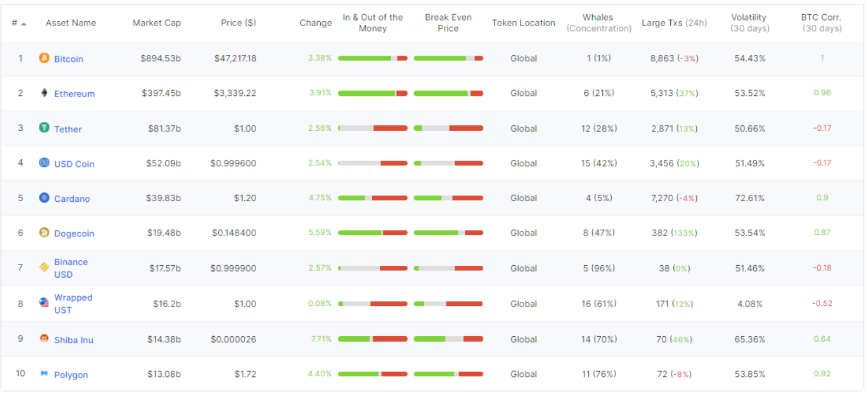Click Bitcoin market cap $894.53b
This screenshot has width=868, height=397.
tap(161, 58)
